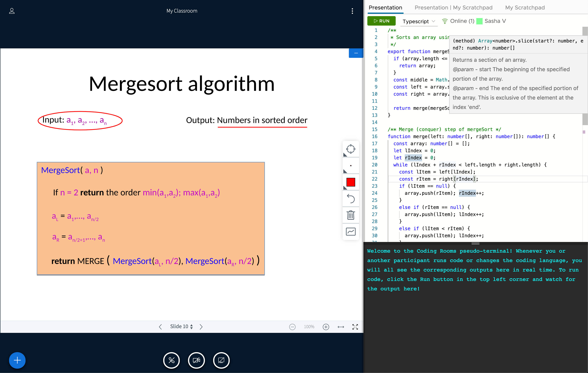Advance to the next slide
The height and width of the screenshot is (373, 588).
pos(201,327)
